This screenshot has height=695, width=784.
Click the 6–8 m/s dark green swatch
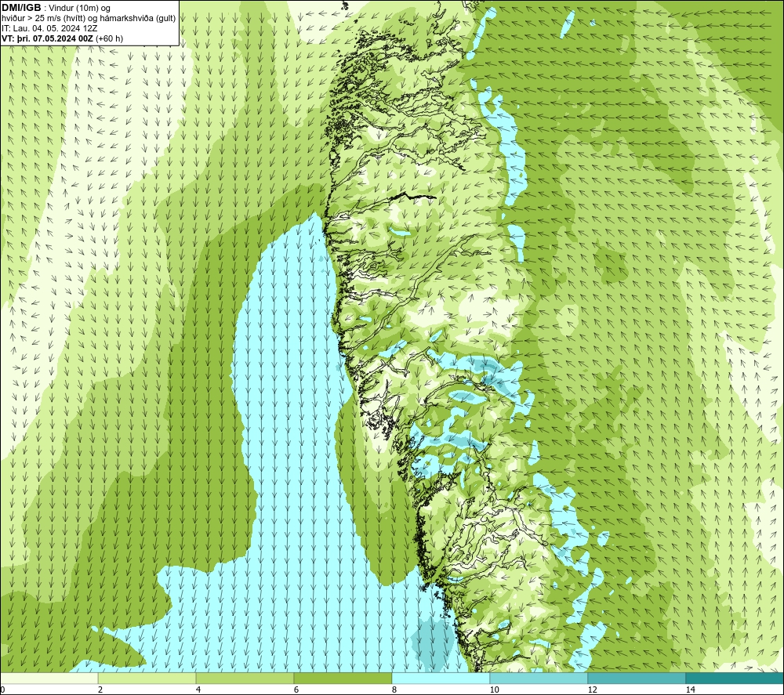(x=343, y=679)
